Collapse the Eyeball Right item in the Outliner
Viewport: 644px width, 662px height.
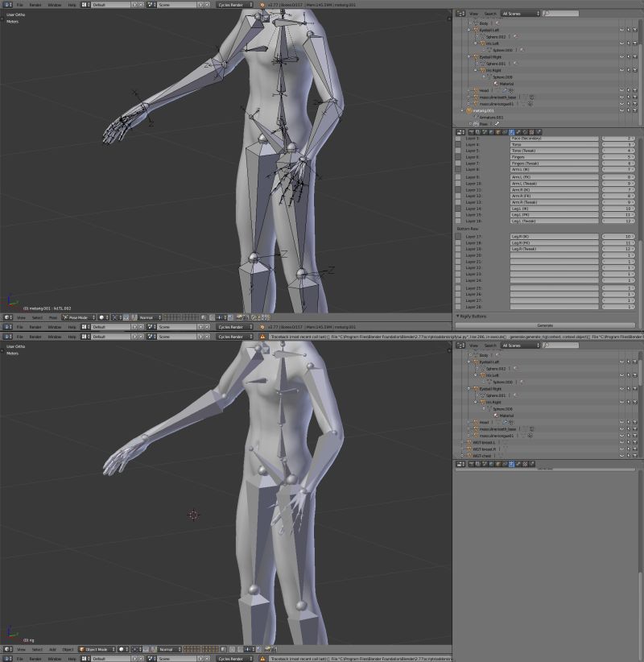468,57
